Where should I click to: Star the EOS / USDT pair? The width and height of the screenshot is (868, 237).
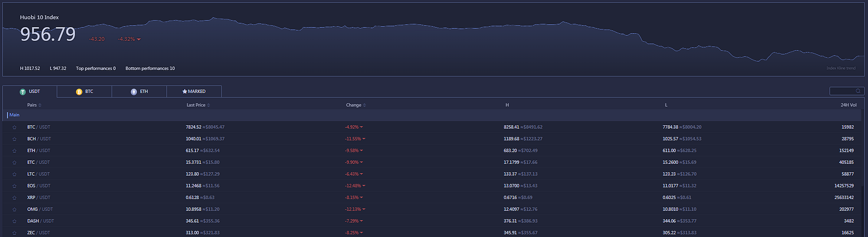coord(14,186)
